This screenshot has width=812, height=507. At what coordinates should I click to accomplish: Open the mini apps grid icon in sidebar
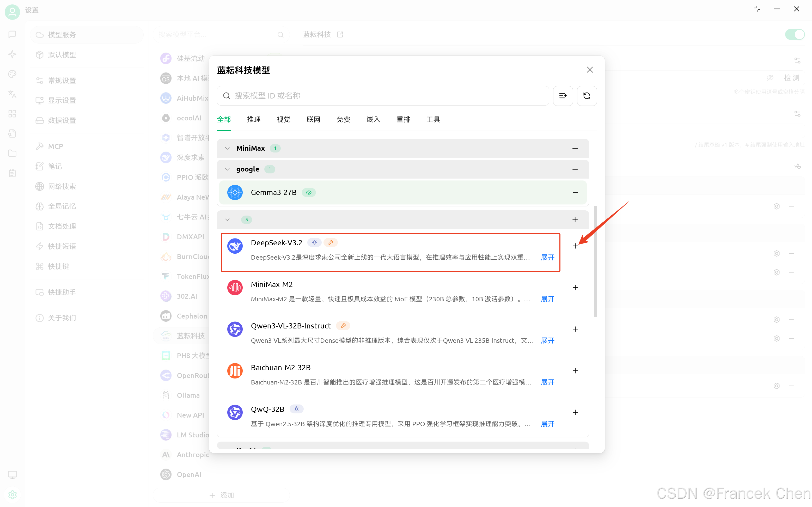(13, 114)
